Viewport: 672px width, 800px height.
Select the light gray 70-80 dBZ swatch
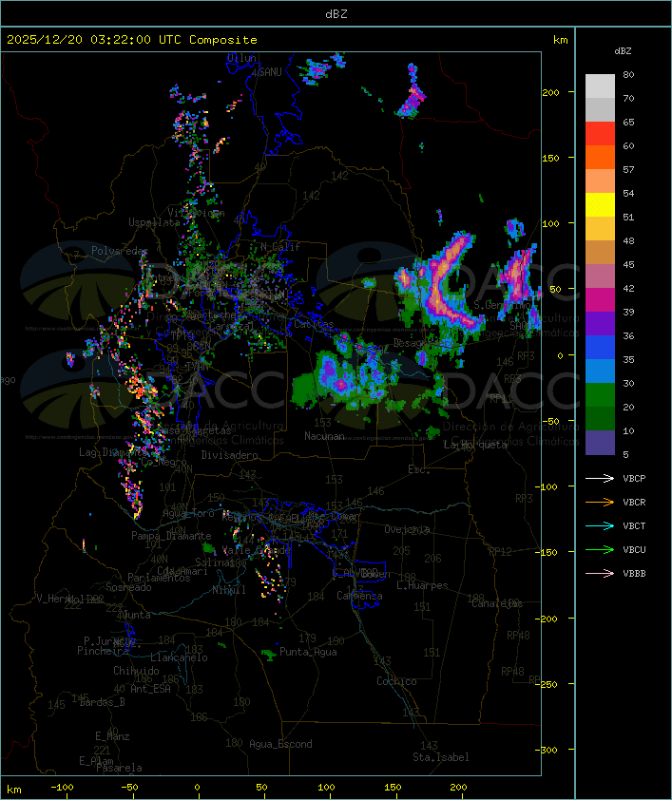pyautogui.click(x=600, y=86)
